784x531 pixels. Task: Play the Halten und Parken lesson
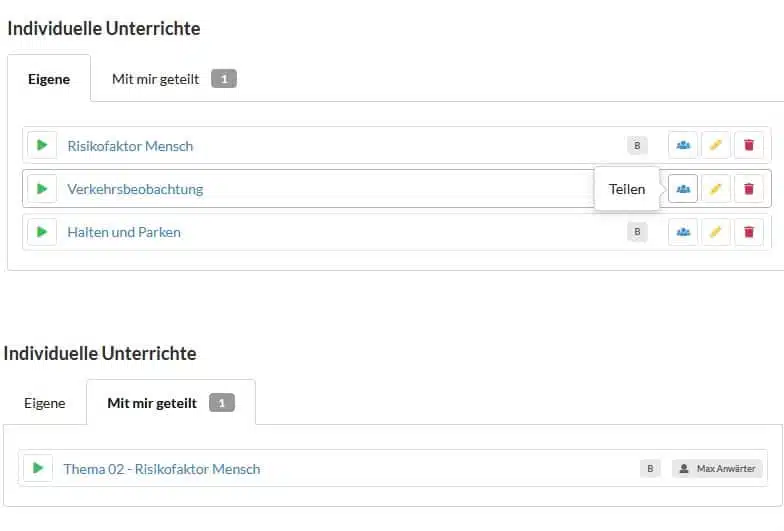[x=41, y=232]
